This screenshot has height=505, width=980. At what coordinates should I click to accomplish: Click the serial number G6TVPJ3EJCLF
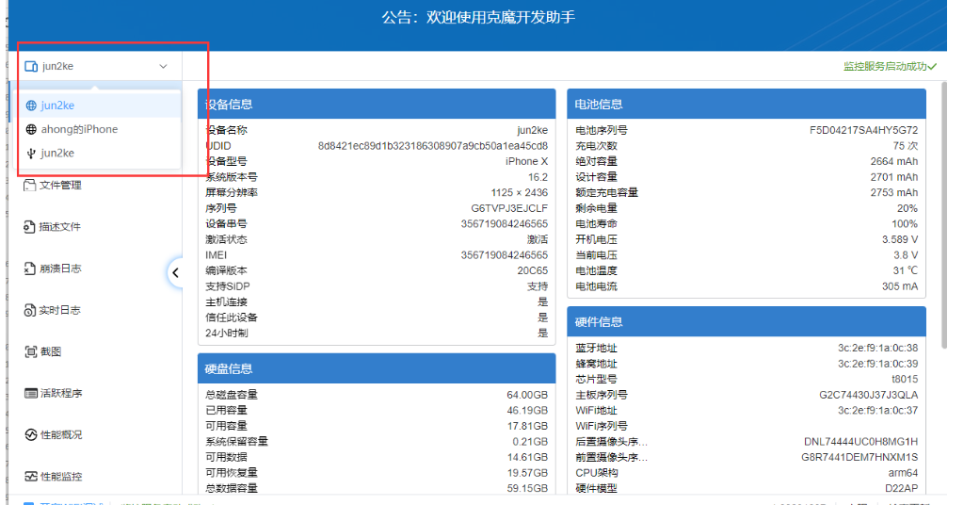[509, 208]
